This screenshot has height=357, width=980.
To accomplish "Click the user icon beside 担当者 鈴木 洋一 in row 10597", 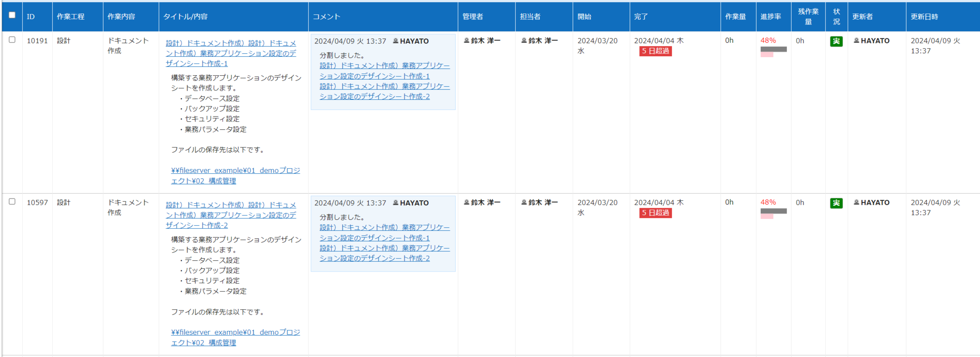I will pos(524,202).
